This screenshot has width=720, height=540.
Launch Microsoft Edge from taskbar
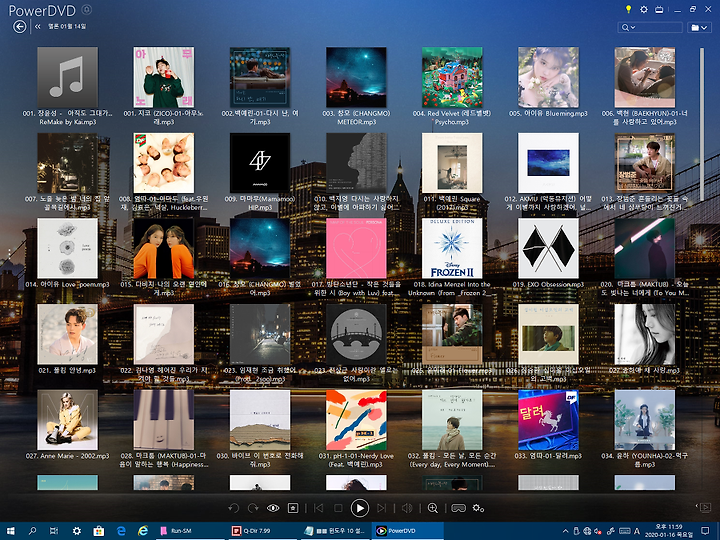click(121, 531)
